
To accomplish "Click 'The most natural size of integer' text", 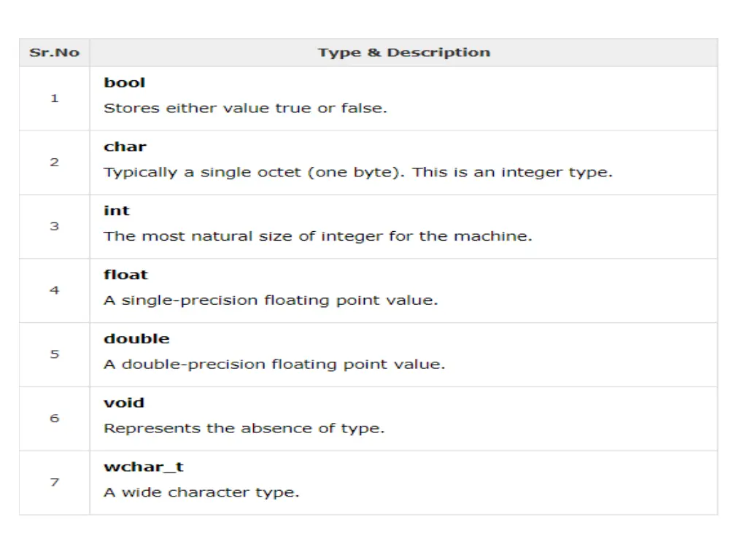I will [318, 236].
